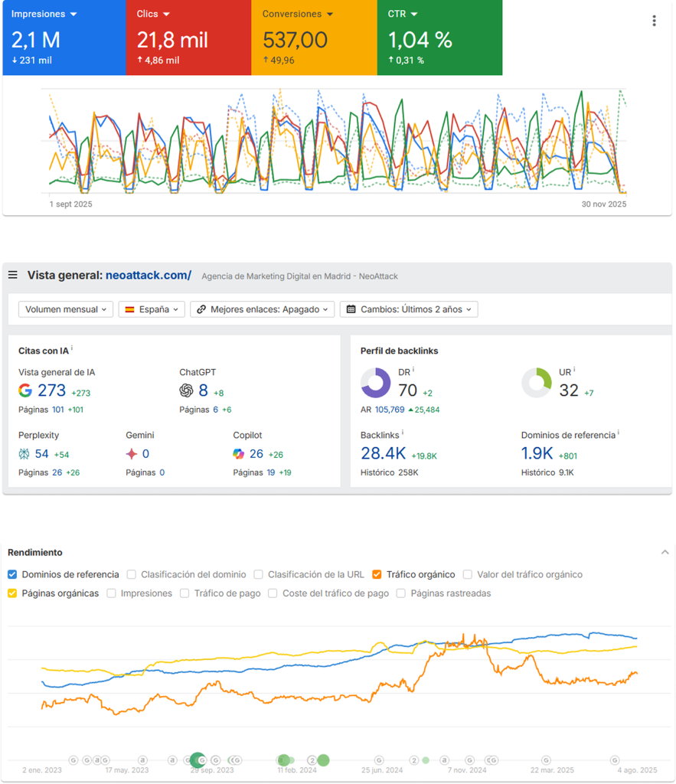
Task: Click the Perplexity logo icon
Action: pyautogui.click(x=25, y=454)
